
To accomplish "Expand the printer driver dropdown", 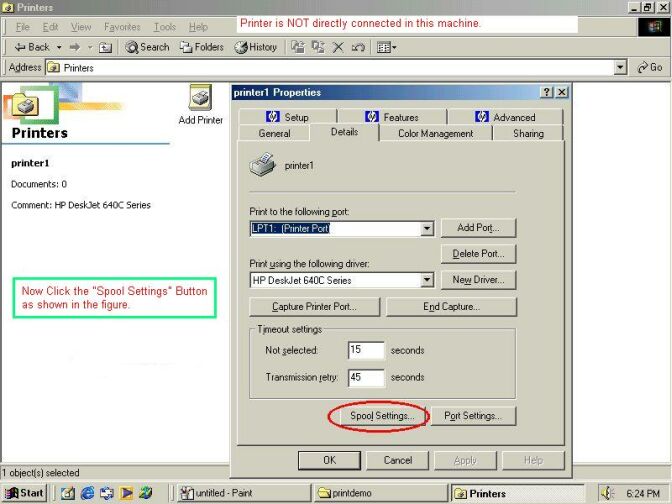I will click(x=427, y=280).
